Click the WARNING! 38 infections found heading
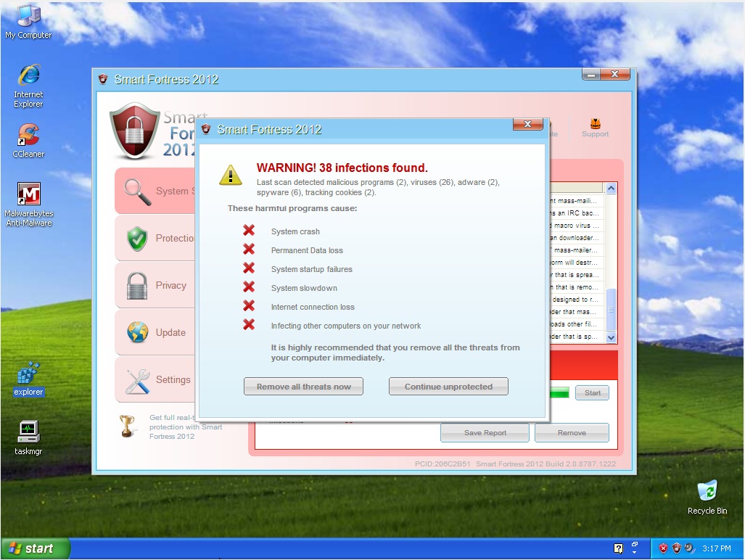Viewport: 745px width, 560px height. coord(342,168)
